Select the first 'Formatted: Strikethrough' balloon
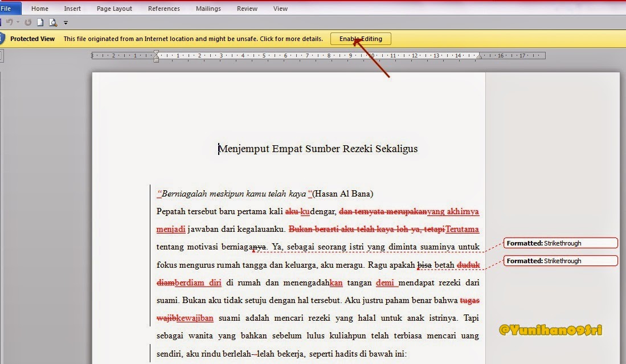The image size is (626, 364). coord(560,243)
